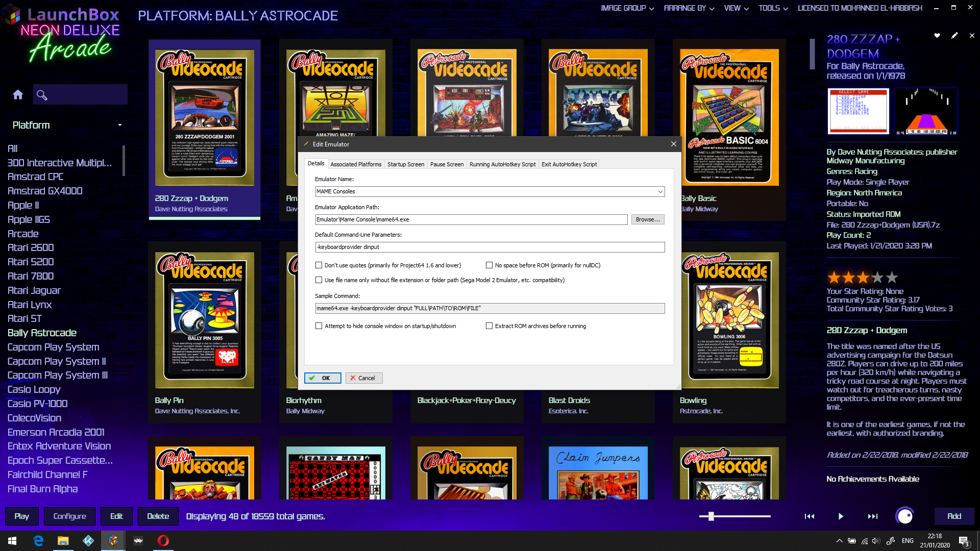Image resolution: width=980 pixels, height=551 pixels.
Task: Select the Bally Pin game cover
Action: coord(205,320)
